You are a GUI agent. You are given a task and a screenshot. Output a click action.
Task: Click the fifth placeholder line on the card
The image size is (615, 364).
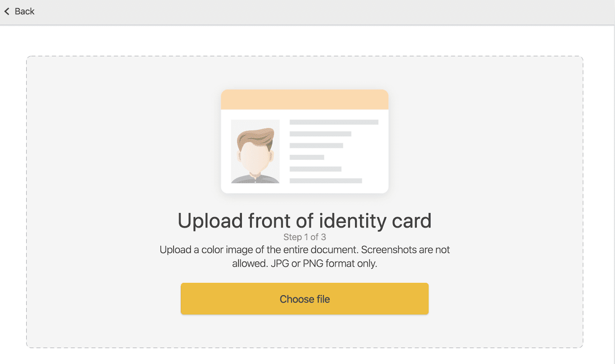[x=315, y=169]
